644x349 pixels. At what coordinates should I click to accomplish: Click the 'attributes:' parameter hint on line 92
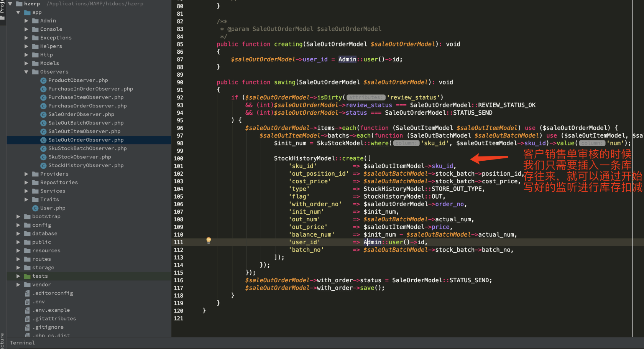pyautogui.click(x=366, y=97)
